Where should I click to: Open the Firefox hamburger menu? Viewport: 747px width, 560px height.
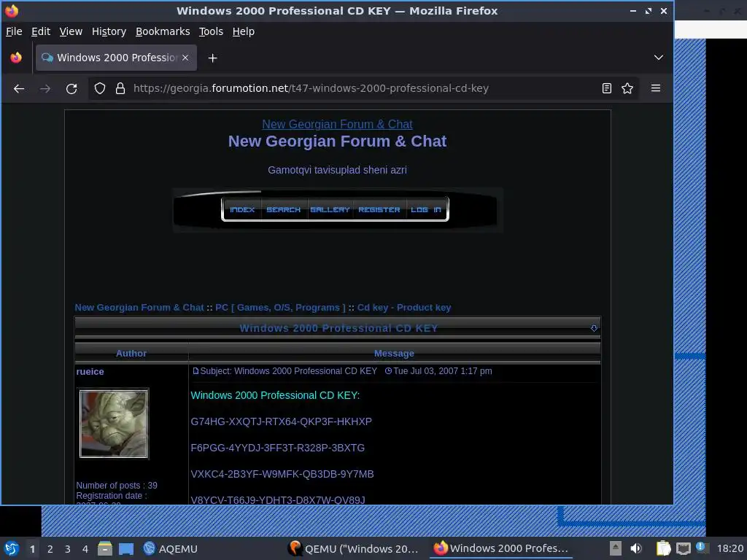[656, 88]
